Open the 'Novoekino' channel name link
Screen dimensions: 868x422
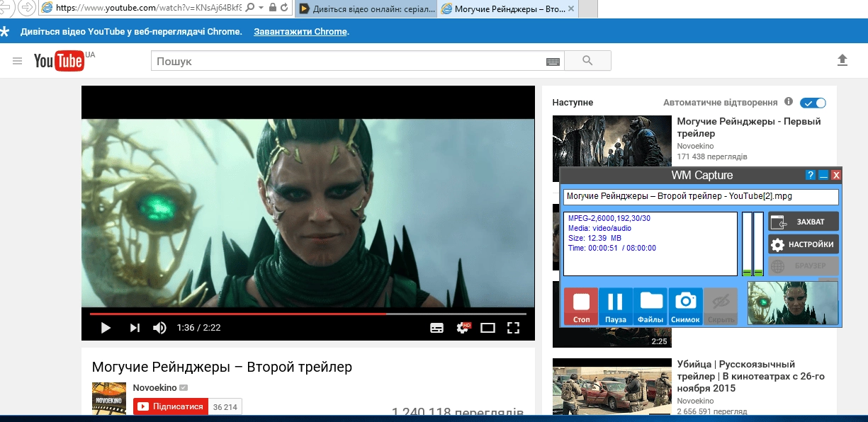154,388
